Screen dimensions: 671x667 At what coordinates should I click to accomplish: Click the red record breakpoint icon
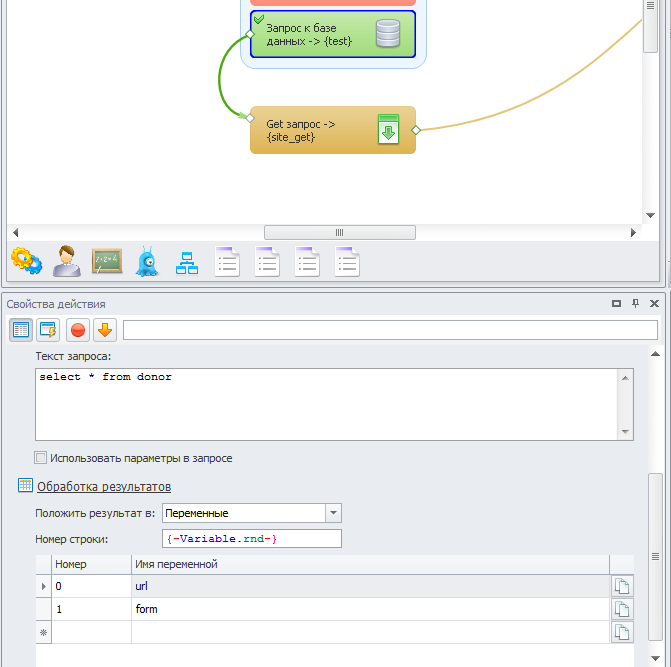(77, 329)
